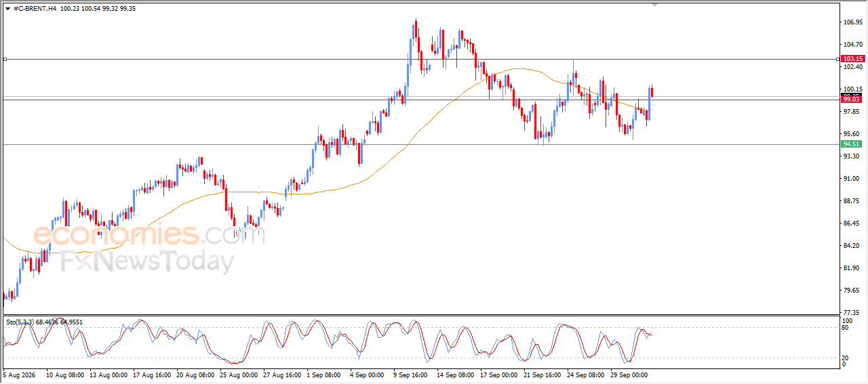Grab the left handle of the 103.15 line

5,60
